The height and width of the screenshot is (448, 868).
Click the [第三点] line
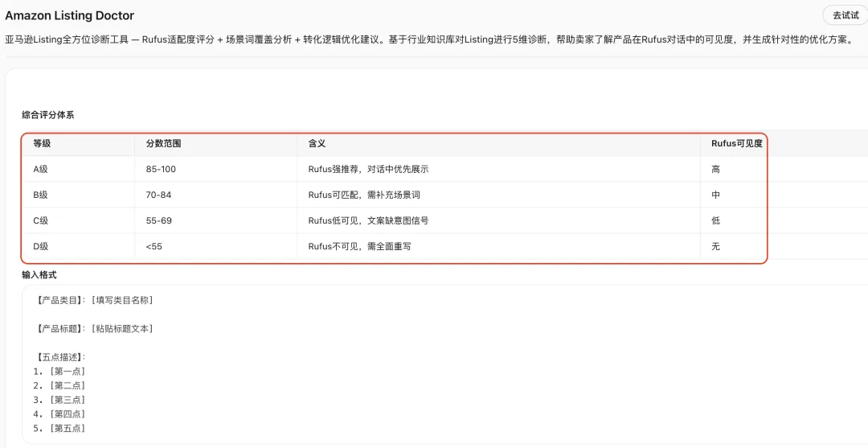59,400
